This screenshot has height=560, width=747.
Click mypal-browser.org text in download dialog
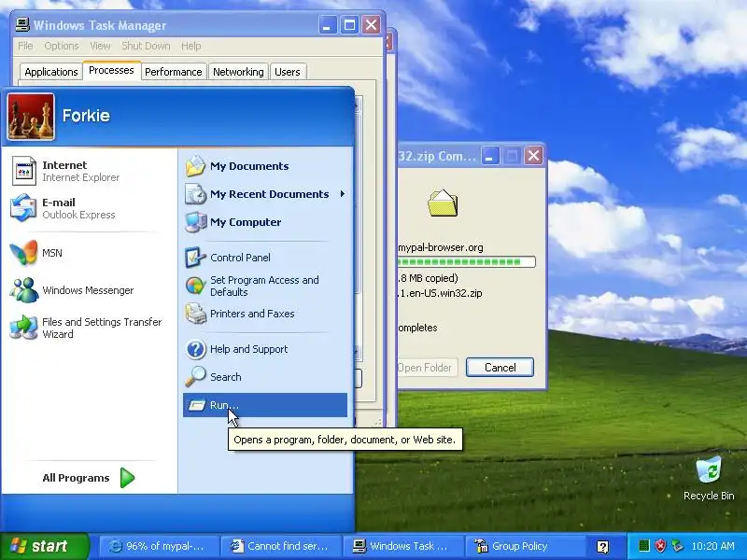pos(441,247)
